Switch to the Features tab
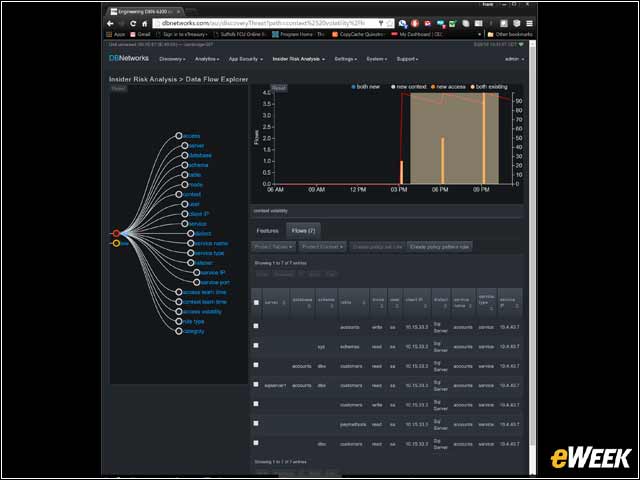 click(267, 231)
